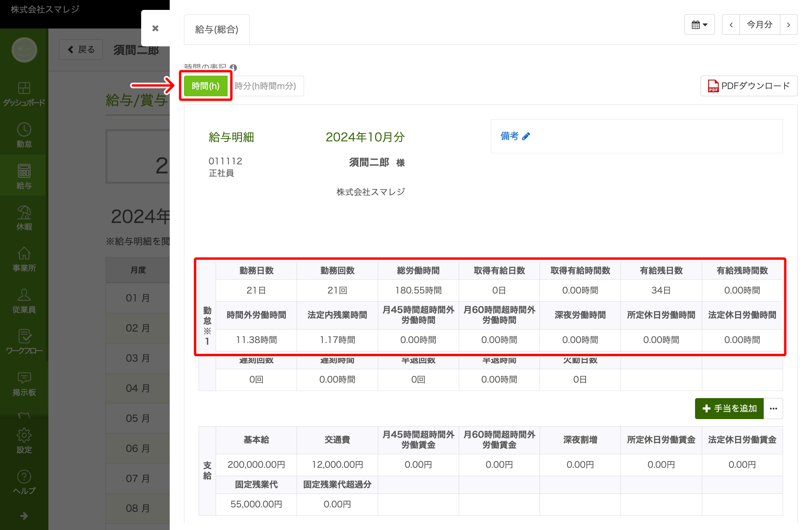Select 時間(h) time format
This screenshot has height=530, width=812.
click(x=205, y=86)
